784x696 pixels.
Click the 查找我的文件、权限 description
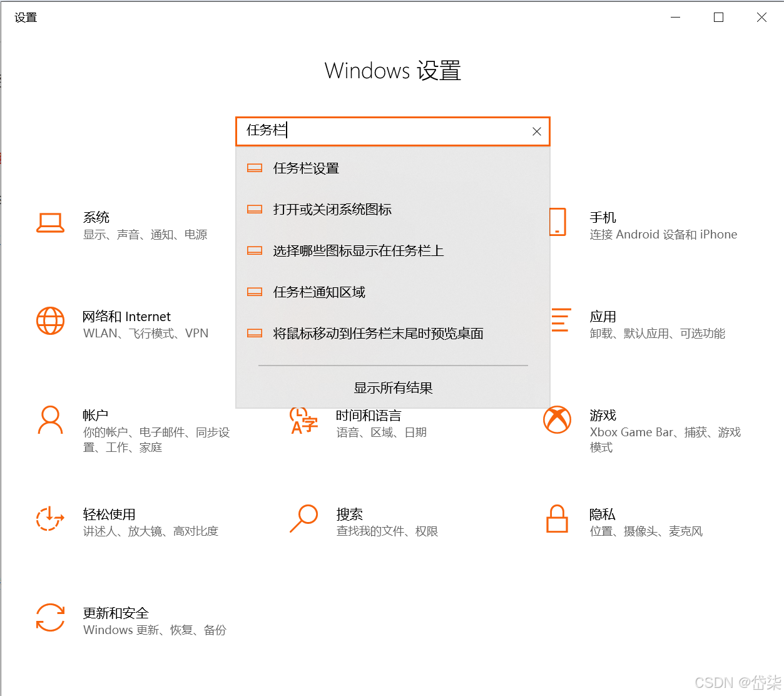pyautogui.click(x=387, y=531)
